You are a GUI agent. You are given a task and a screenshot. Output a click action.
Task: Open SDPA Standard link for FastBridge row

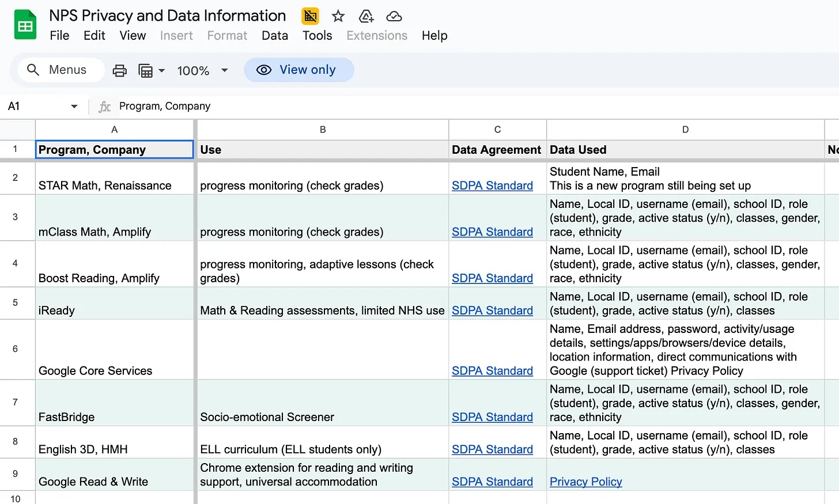[x=492, y=417]
